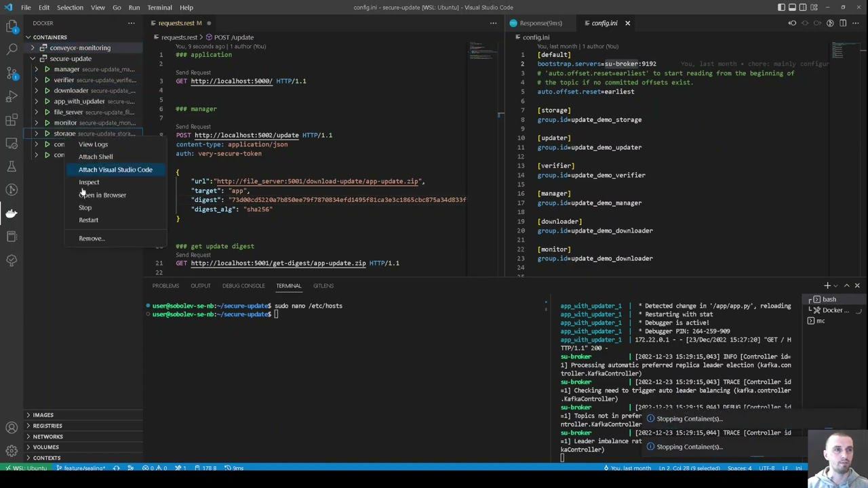Toggle the secondary side bar layout button

pos(802,7)
